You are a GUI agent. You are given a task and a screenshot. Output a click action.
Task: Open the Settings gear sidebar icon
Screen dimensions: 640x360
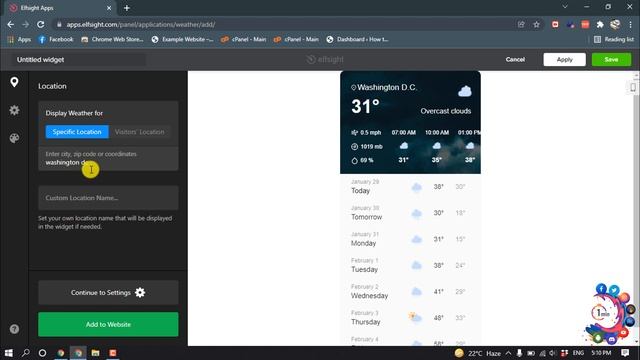[14, 110]
